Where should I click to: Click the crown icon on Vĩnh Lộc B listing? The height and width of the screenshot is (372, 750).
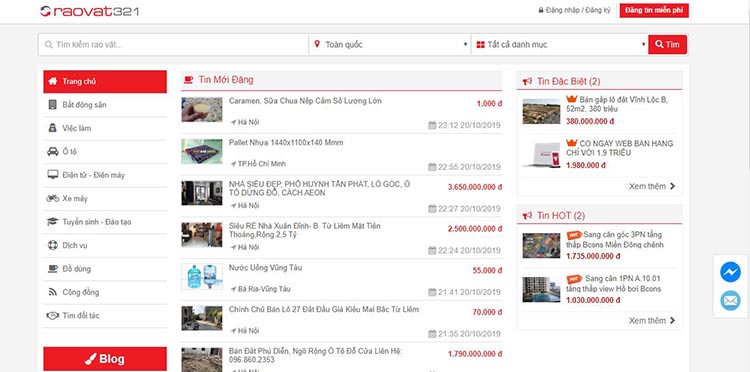click(572, 99)
